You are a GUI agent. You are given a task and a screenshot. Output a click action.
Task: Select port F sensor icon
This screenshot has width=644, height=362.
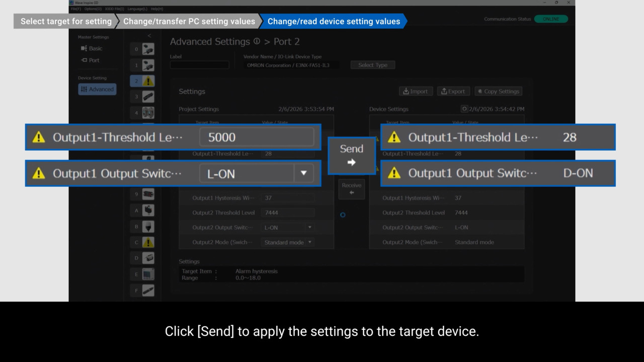pyautogui.click(x=148, y=291)
